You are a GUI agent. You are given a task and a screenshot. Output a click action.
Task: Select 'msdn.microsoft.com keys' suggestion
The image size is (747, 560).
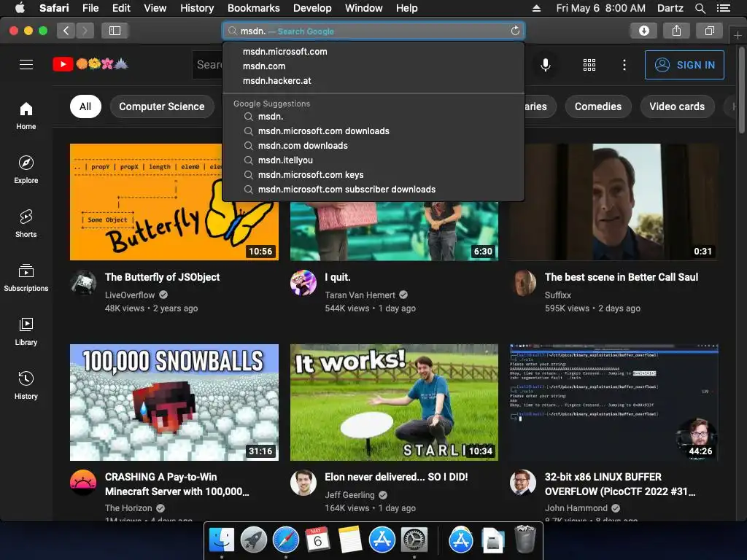click(x=373, y=175)
